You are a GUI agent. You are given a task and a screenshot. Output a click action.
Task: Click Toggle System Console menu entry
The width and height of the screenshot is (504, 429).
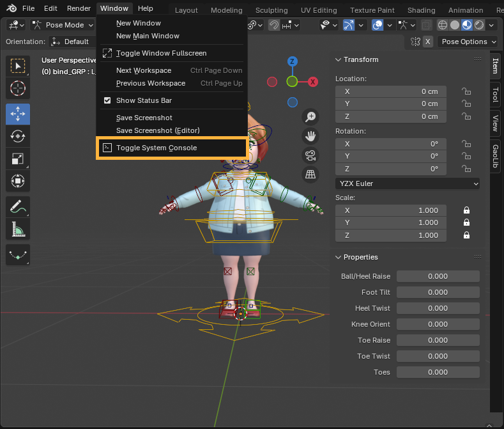coord(157,148)
